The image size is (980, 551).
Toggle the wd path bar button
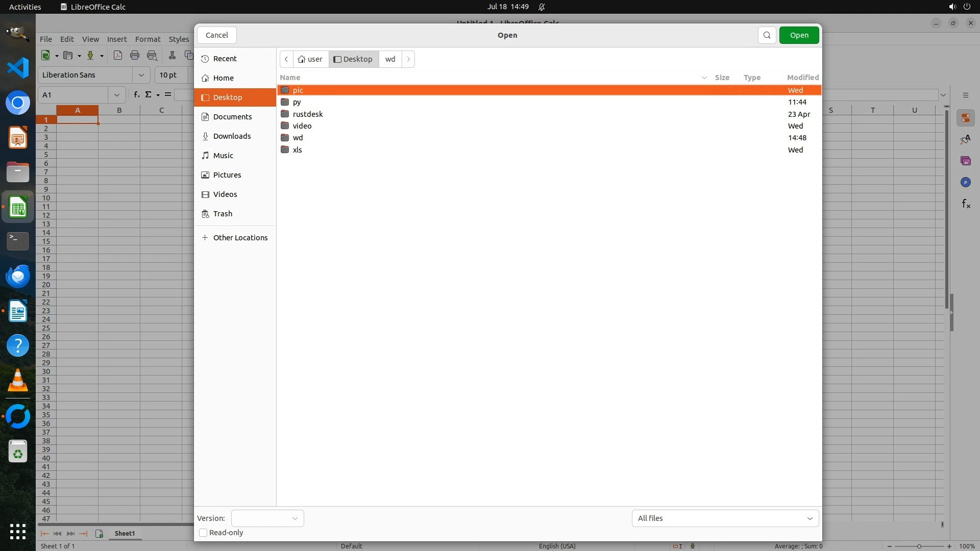click(390, 59)
